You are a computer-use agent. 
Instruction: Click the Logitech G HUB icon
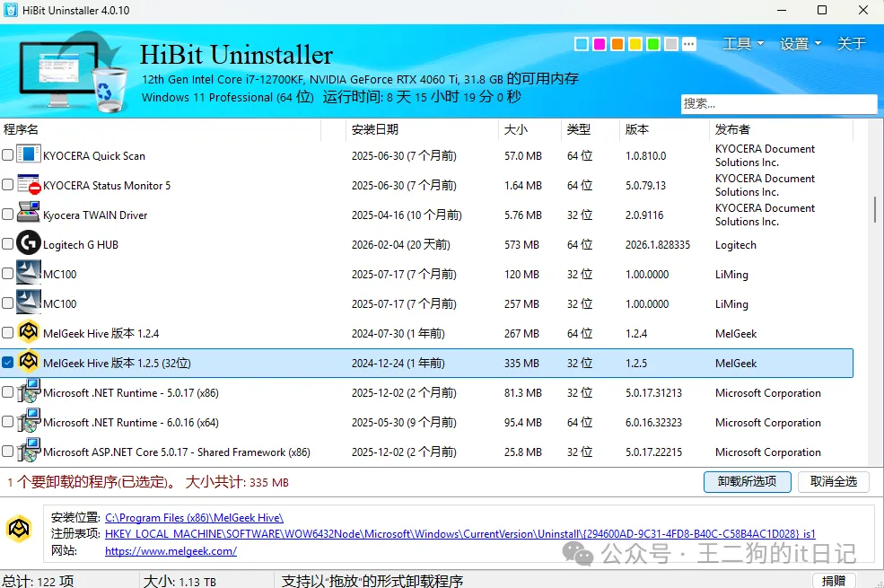coord(28,243)
